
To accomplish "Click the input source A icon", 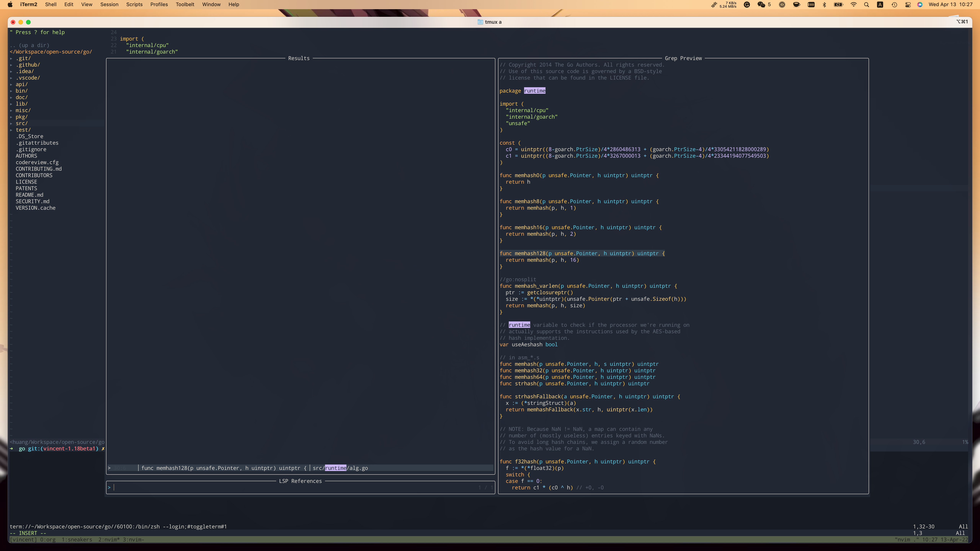I will (880, 5).
